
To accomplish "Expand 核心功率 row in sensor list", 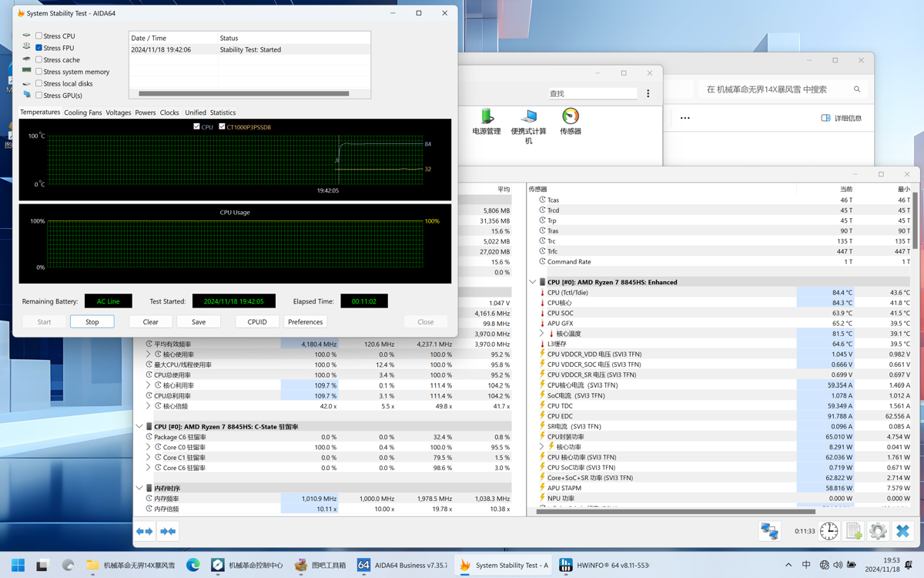I will (x=542, y=447).
